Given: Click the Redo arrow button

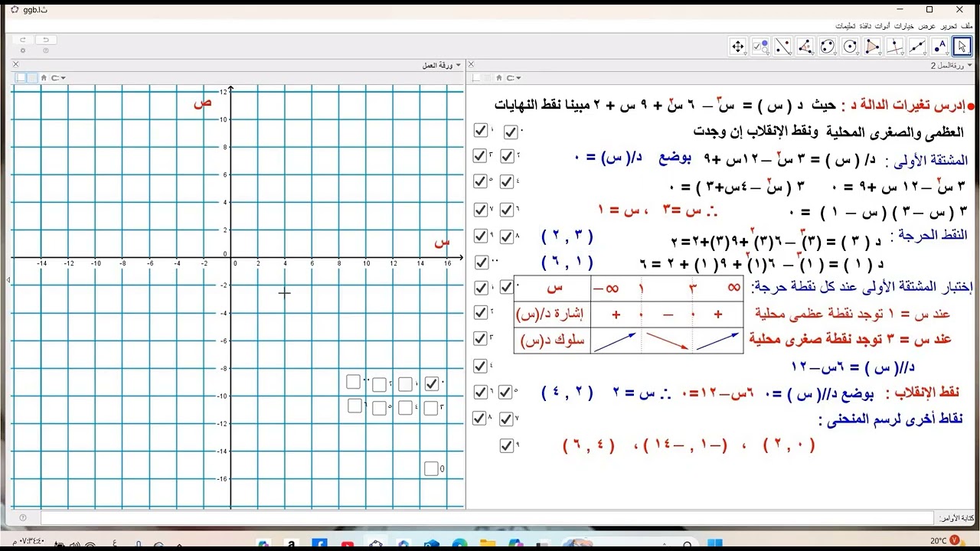Looking at the screenshot, I should 23,40.
